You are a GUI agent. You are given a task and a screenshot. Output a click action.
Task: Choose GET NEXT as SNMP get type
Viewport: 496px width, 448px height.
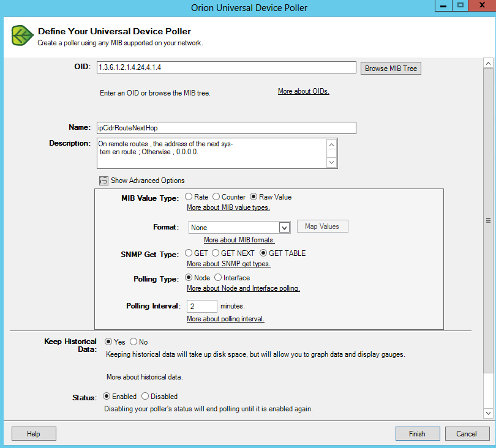pos(216,253)
